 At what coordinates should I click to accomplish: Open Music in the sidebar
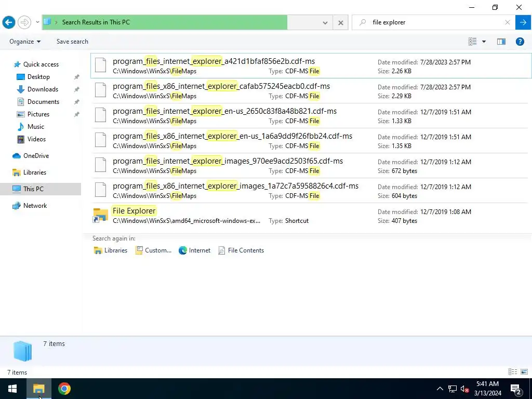(36, 127)
